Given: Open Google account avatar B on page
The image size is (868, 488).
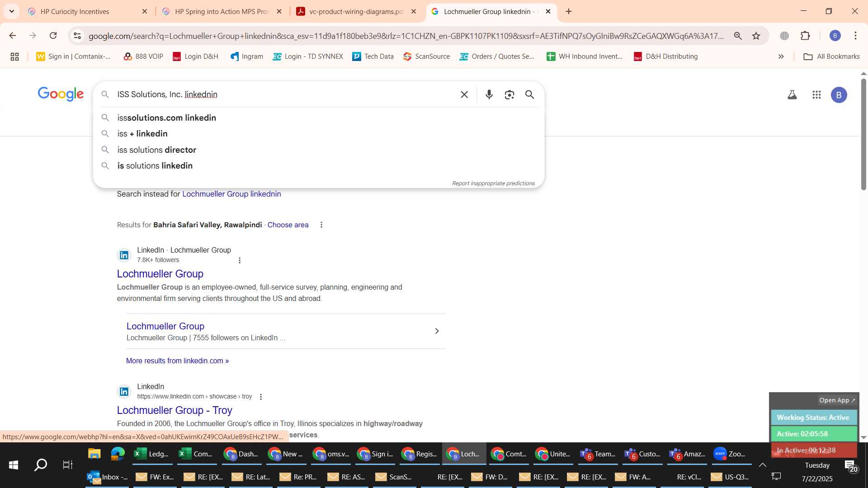Looking at the screenshot, I should tap(839, 95).
